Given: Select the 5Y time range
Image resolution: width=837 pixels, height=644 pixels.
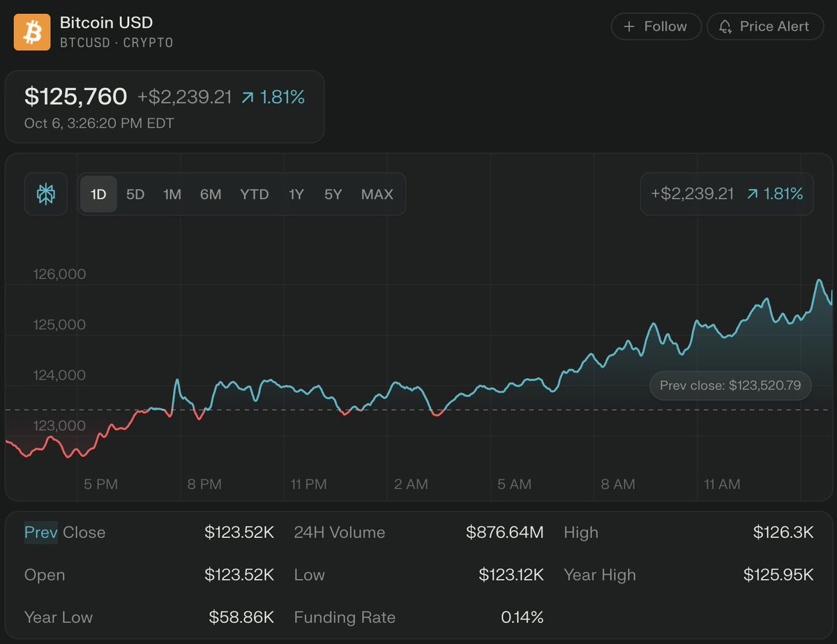Looking at the screenshot, I should pyautogui.click(x=333, y=194).
